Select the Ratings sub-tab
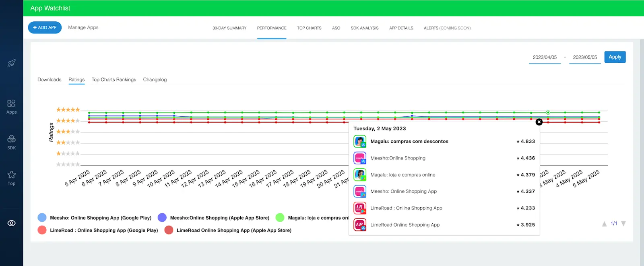 (76, 80)
